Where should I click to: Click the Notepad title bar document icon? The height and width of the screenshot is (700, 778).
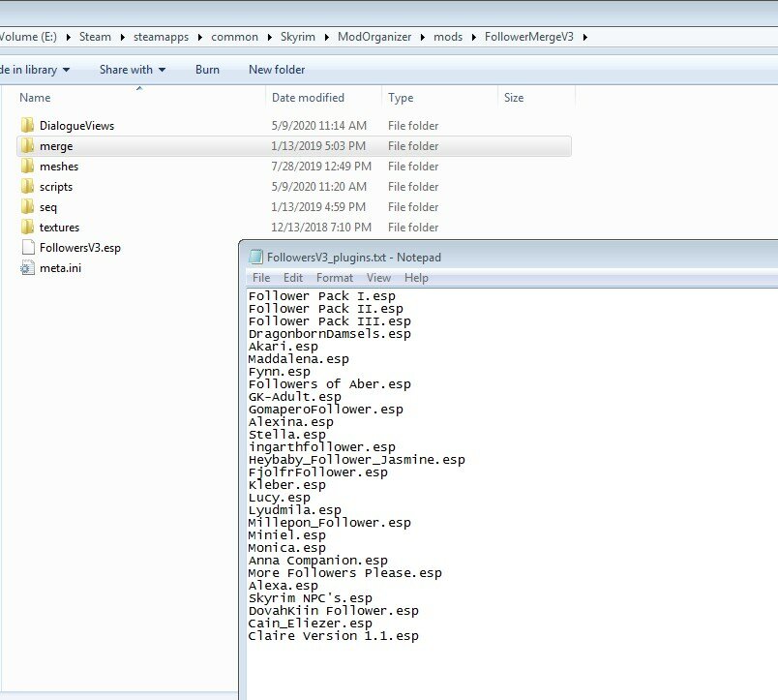click(255, 258)
